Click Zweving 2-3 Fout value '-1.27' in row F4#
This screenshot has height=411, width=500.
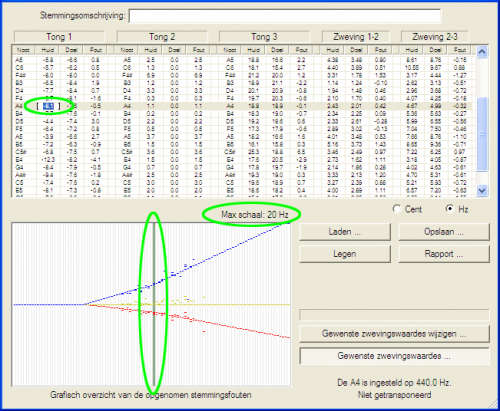point(460,75)
